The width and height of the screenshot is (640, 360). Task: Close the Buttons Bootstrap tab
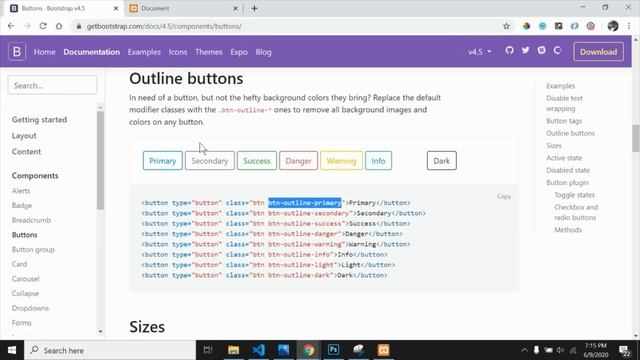point(116,8)
